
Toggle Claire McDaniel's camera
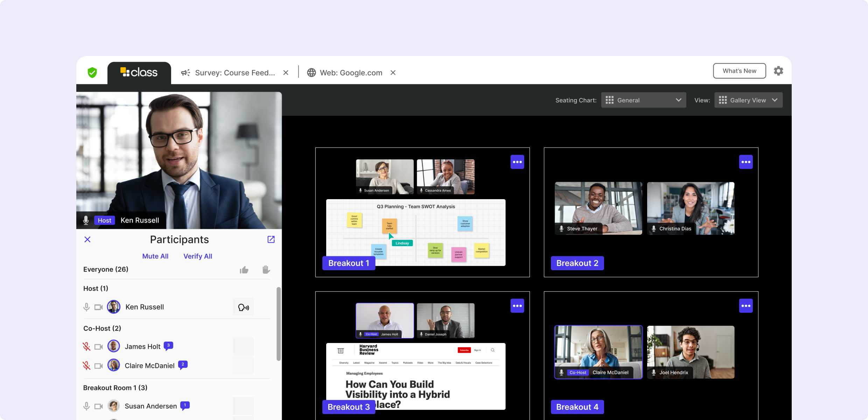(99, 366)
